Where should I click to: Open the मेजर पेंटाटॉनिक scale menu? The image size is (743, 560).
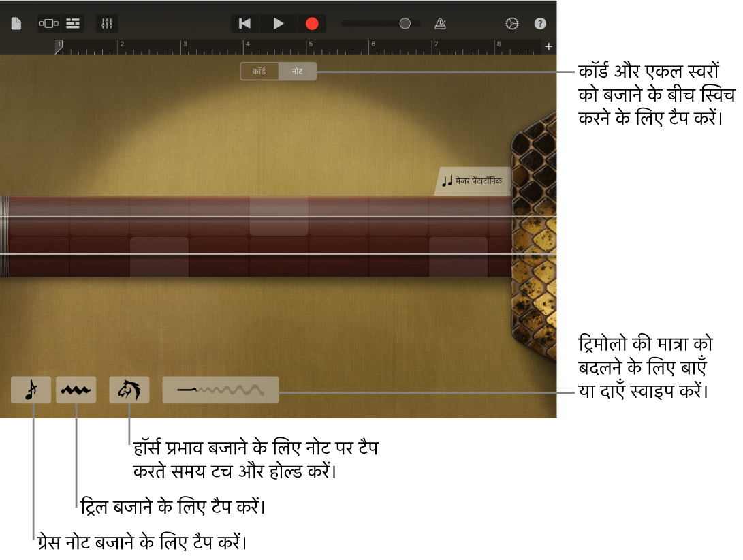[x=473, y=181]
